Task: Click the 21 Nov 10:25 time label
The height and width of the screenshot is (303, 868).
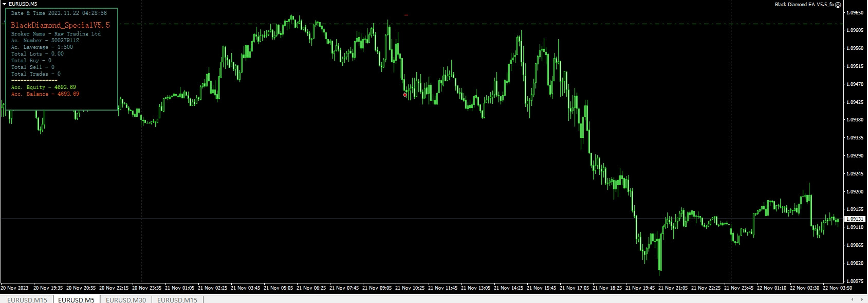Action: tap(410, 288)
